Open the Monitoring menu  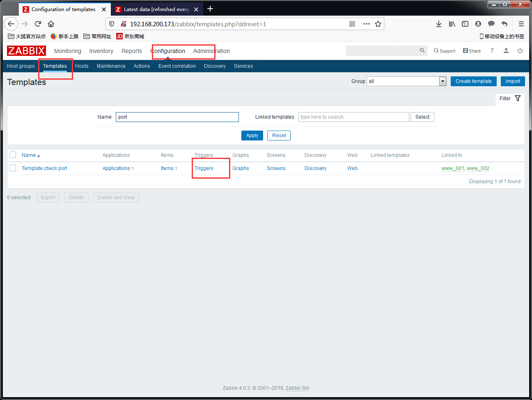(x=68, y=51)
